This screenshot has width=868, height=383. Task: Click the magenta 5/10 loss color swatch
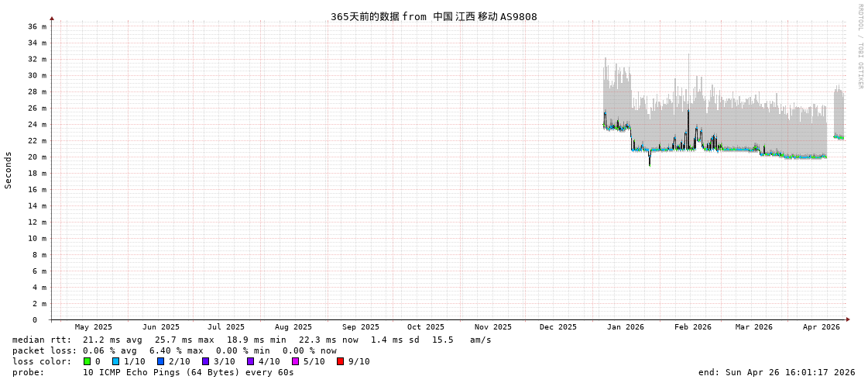click(x=295, y=361)
